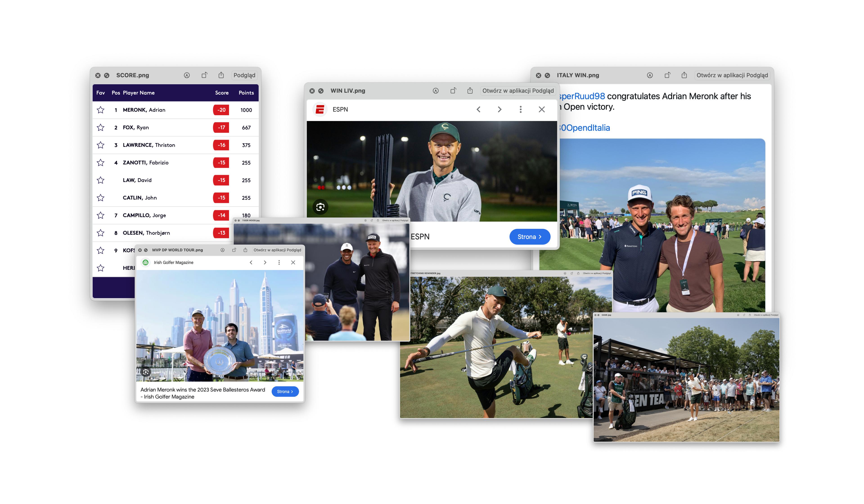Go to next image in ESPN panel
The image size is (864, 504).
(x=499, y=109)
